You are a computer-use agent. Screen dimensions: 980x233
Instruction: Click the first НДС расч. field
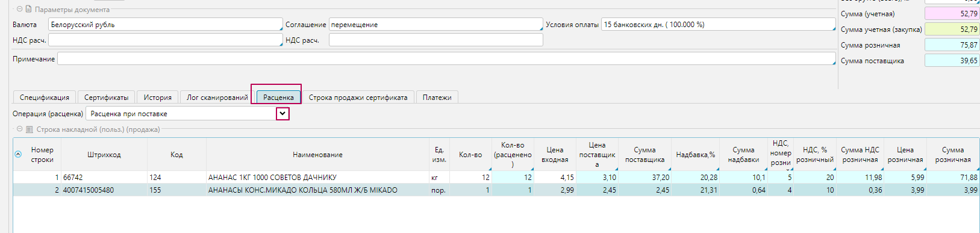point(165,40)
